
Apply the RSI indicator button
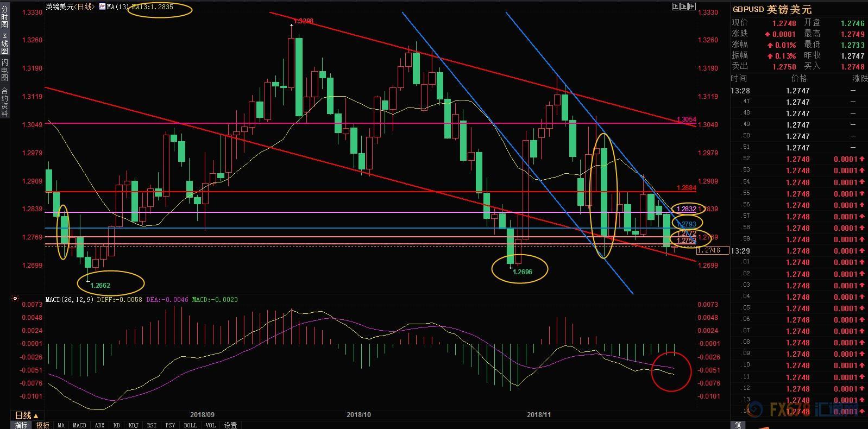coord(152,425)
